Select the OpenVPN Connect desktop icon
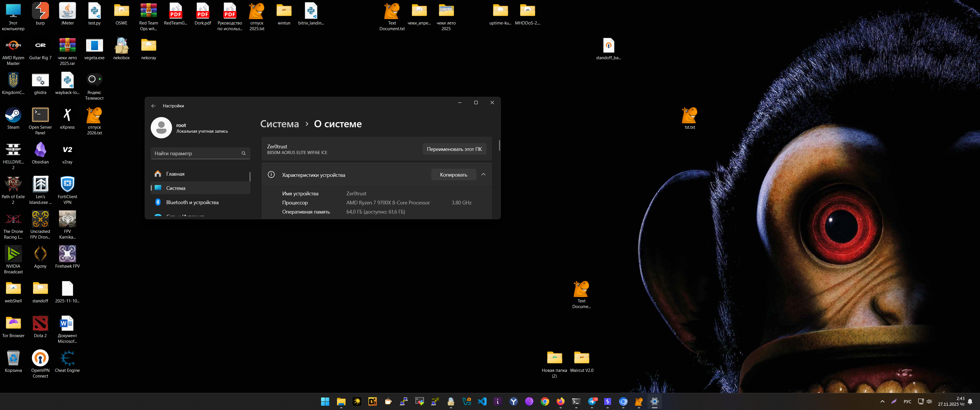Image resolution: width=980 pixels, height=410 pixels. (40, 358)
